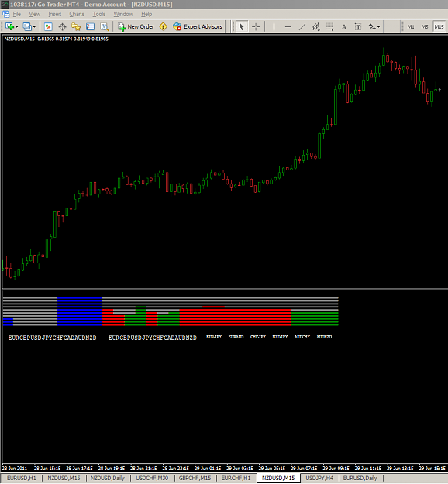This screenshot has height=484, width=448.
Task: Switch to the EURUSD,H1 chart tab
Action: [22, 478]
